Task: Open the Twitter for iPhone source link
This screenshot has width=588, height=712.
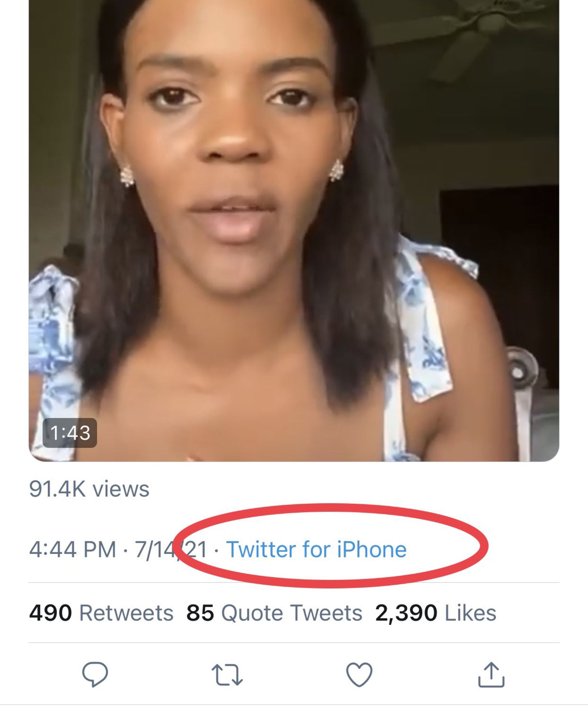Action: click(316, 549)
